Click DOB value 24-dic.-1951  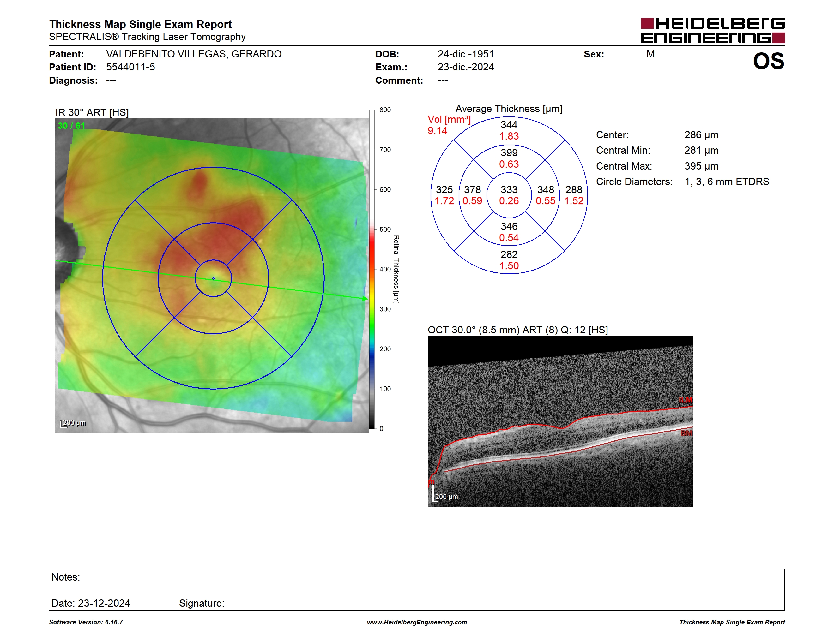point(466,54)
